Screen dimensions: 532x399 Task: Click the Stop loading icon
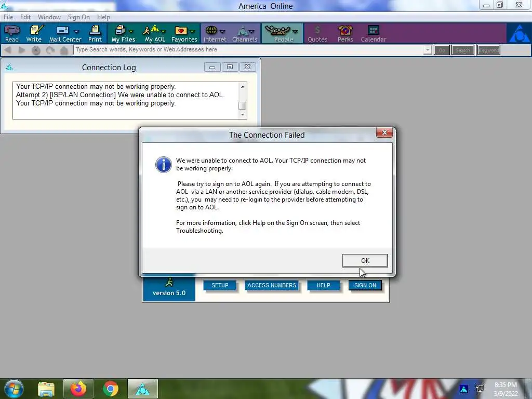coord(36,50)
